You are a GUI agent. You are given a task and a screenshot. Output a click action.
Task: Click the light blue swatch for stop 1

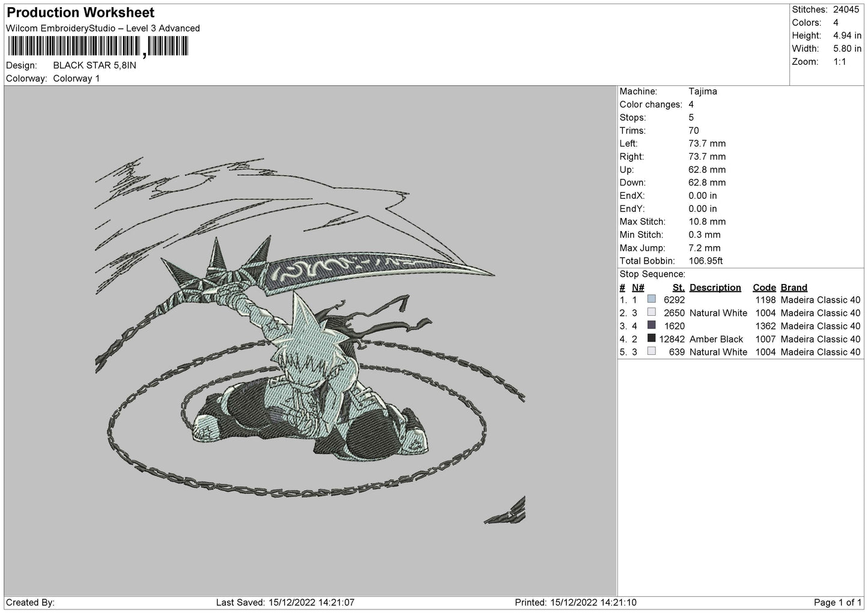[652, 299]
